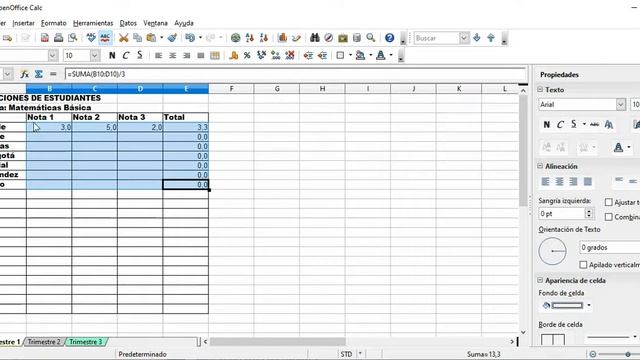Click the Function Wizard fx icon

[x=24, y=74]
